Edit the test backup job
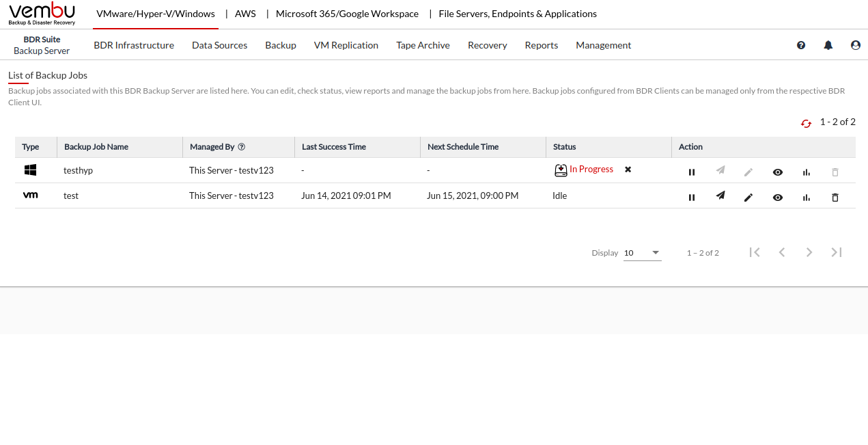This screenshot has width=868, height=445. tap(748, 198)
